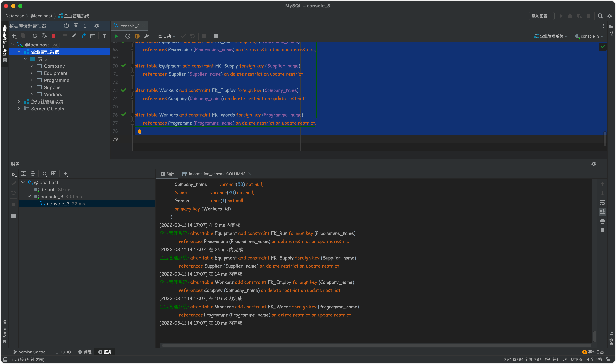Fold the alter table block at line 70

pos(132,66)
